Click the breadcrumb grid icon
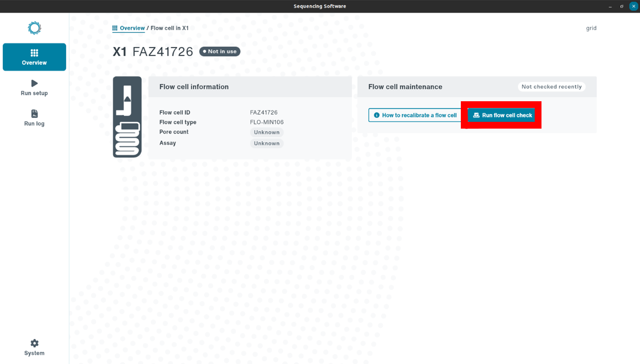The height and width of the screenshot is (364, 640). coord(115,28)
